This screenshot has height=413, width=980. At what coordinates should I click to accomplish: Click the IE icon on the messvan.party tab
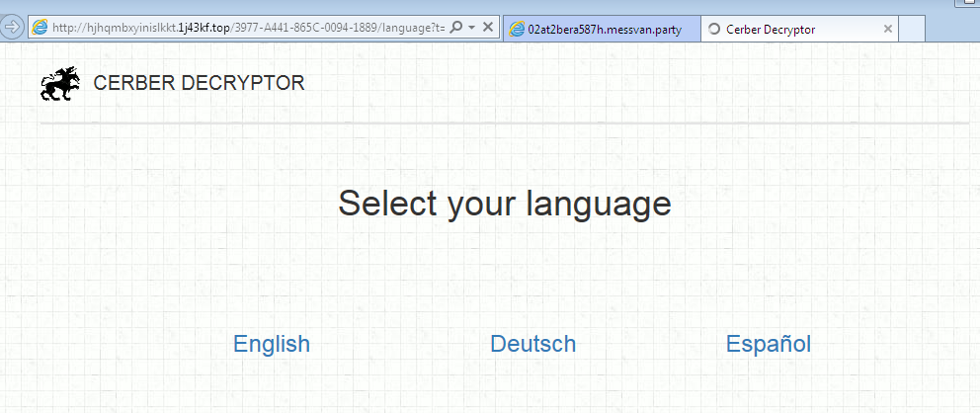517,29
